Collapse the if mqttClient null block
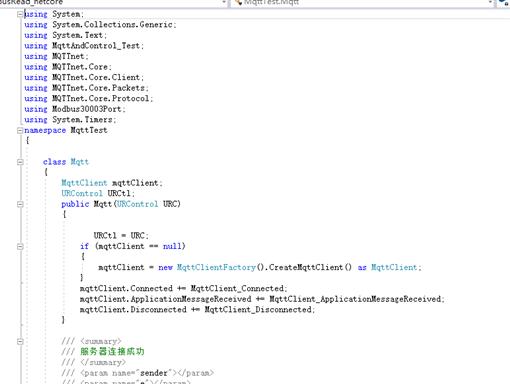Screen dimensions: 510x384 [20, 246]
